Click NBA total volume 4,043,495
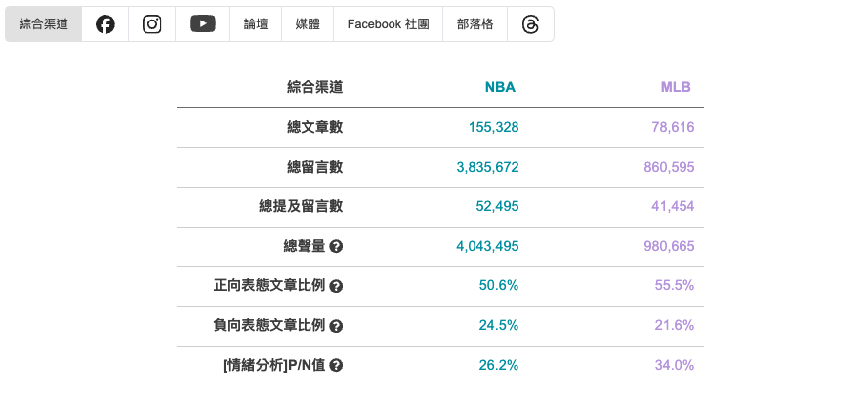 487,246
